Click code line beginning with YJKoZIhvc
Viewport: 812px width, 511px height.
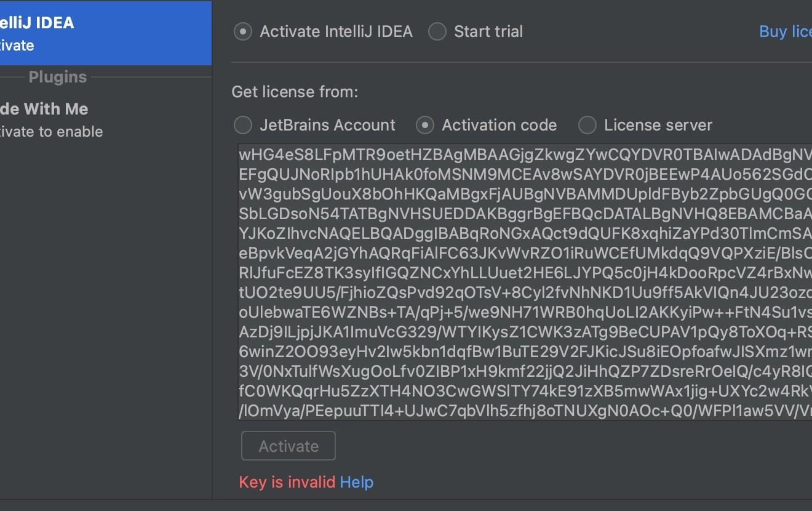pyautogui.click(x=525, y=233)
